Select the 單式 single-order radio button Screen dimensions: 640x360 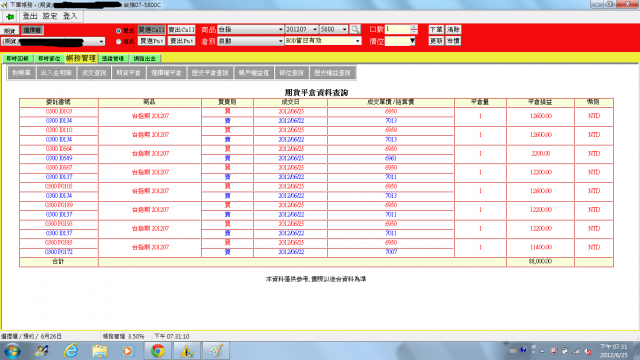click(x=118, y=31)
